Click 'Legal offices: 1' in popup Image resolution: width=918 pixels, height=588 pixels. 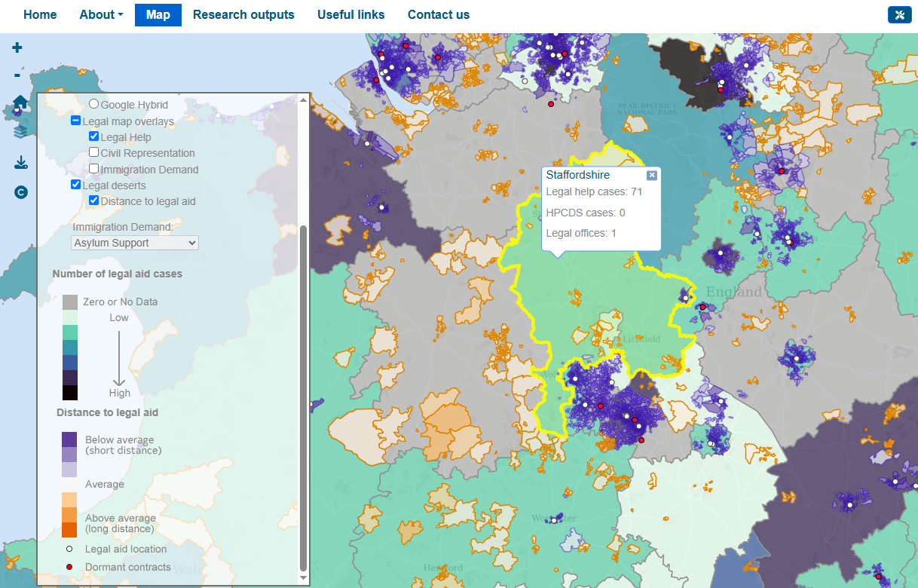(x=581, y=233)
